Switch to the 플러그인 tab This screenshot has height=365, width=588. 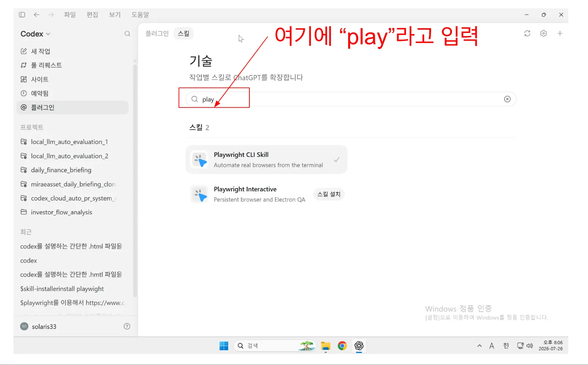click(157, 33)
